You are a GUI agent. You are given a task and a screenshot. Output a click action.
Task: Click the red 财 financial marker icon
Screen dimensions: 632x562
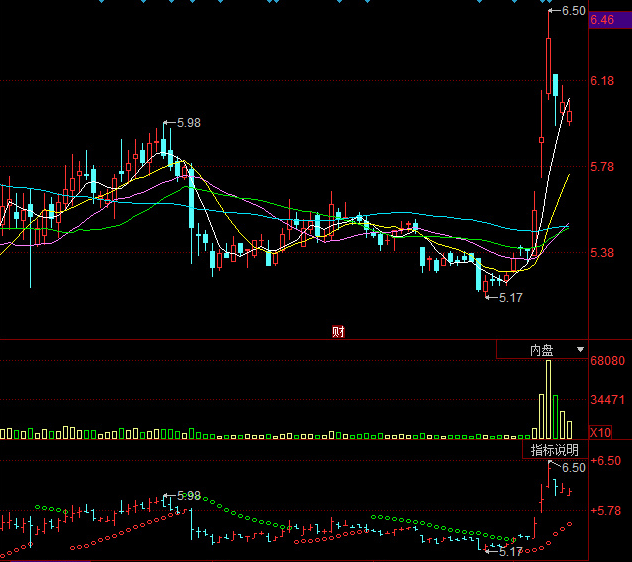(338, 331)
